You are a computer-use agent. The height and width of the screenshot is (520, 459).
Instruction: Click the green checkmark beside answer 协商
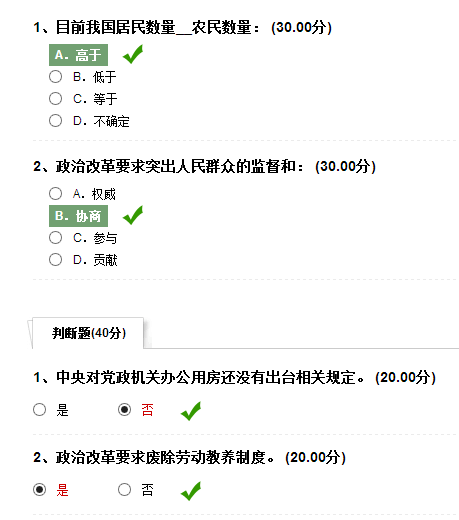pyautogui.click(x=133, y=215)
